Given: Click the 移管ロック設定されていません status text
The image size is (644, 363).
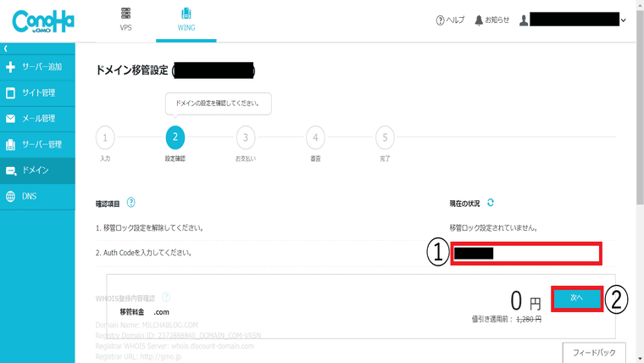Looking at the screenshot, I should tap(493, 228).
